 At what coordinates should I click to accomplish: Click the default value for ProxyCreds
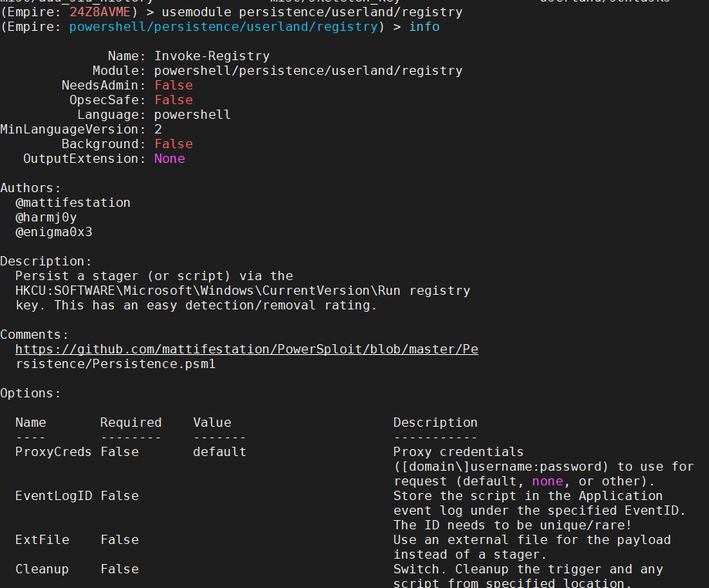tap(219, 451)
